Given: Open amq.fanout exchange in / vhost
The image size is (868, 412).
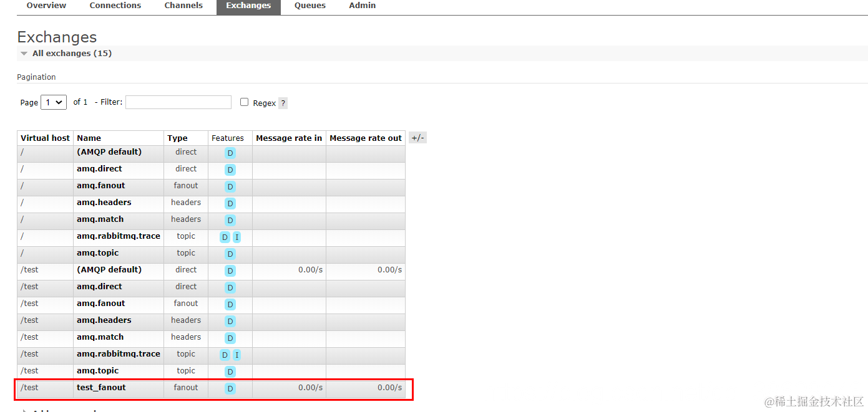Looking at the screenshot, I should click(100, 186).
